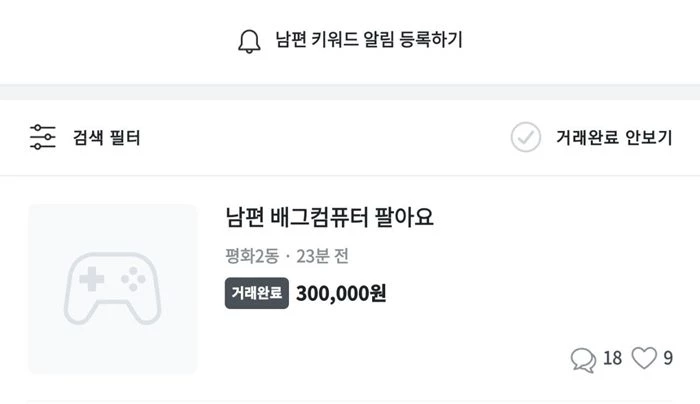This screenshot has width=700, height=404.
Task: Toggle the hide-completed check circle
Action: (x=525, y=138)
